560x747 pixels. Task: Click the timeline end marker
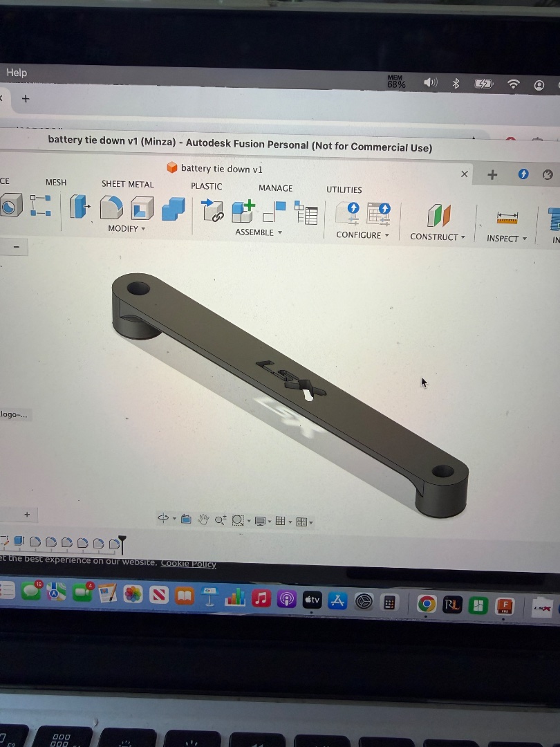point(122,543)
